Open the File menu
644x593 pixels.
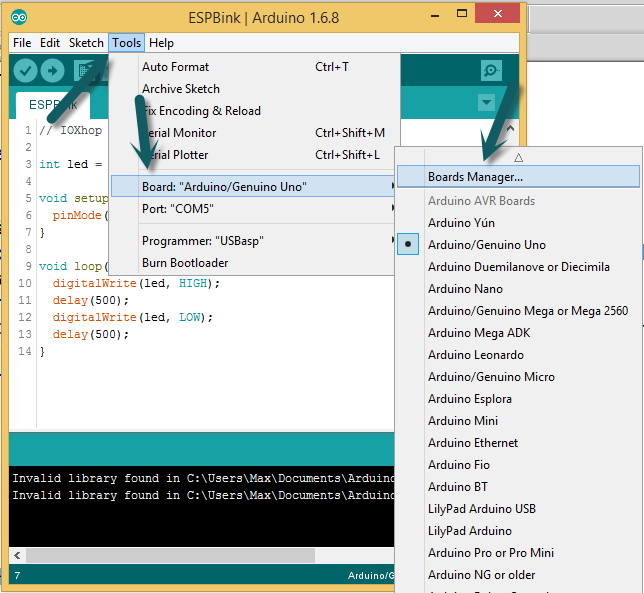click(x=22, y=43)
